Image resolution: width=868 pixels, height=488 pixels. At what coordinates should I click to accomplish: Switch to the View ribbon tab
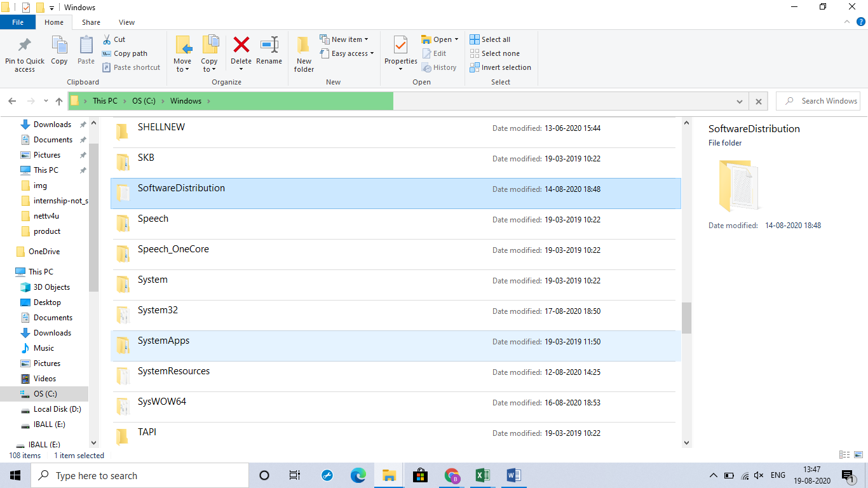(126, 22)
